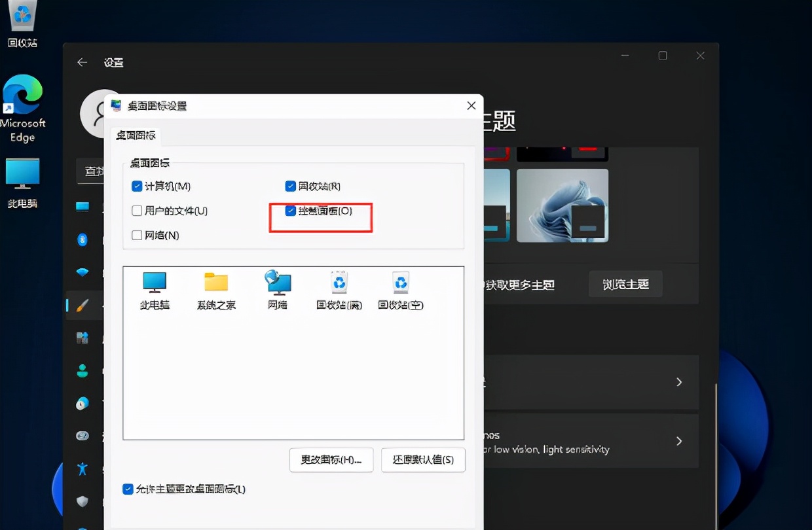Toggle the 控制面板(O) checkbox
812x530 pixels.
click(x=291, y=211)
